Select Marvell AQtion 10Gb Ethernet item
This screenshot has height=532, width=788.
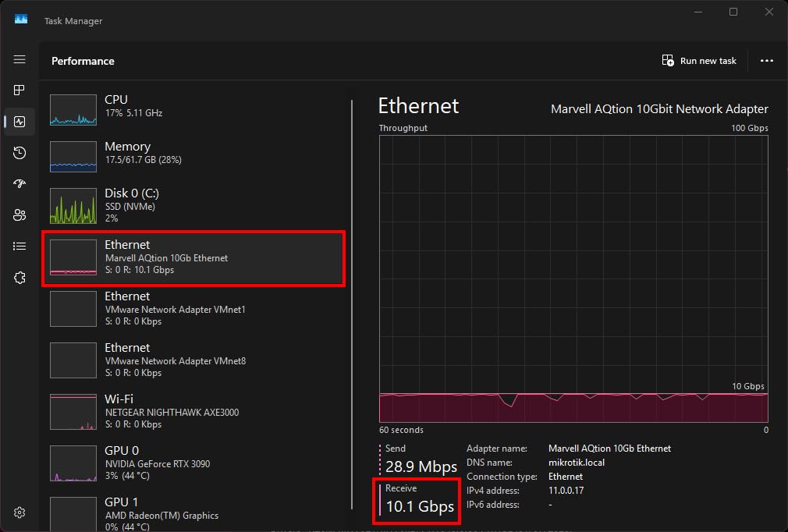[193, 258]
